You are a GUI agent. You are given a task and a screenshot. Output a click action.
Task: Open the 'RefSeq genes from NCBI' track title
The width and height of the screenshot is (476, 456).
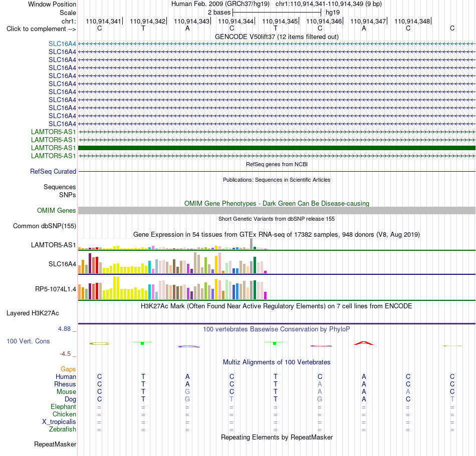[x=277, y=164]
